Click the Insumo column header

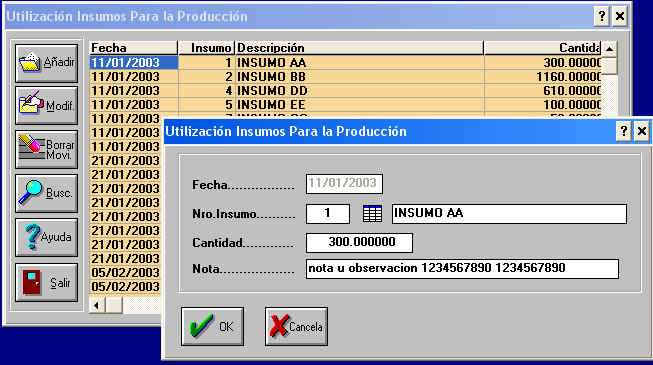click(x=206, y=48)
